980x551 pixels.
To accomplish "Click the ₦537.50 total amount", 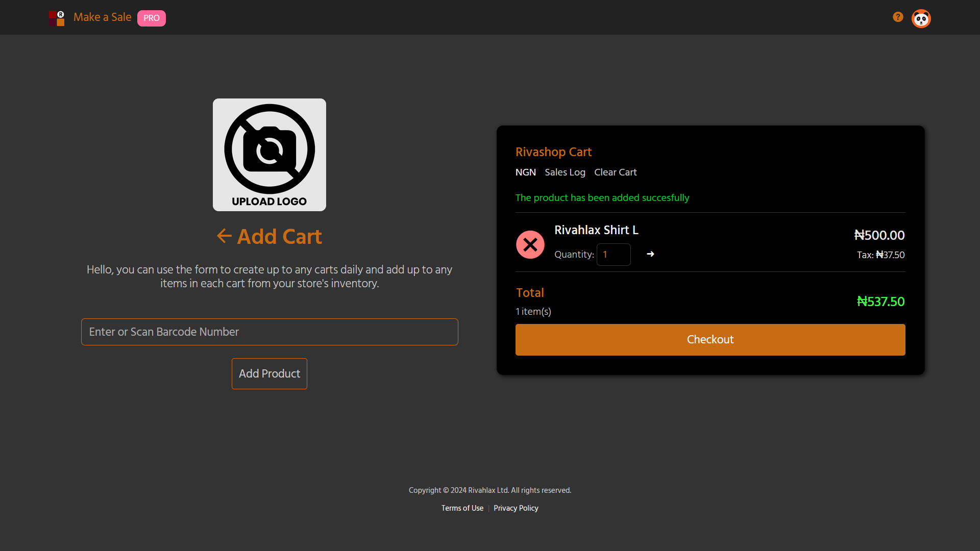I will [881, 302].
